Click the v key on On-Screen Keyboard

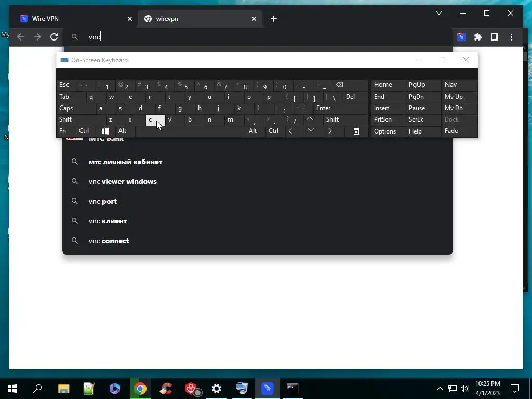[x=175, y=120]
